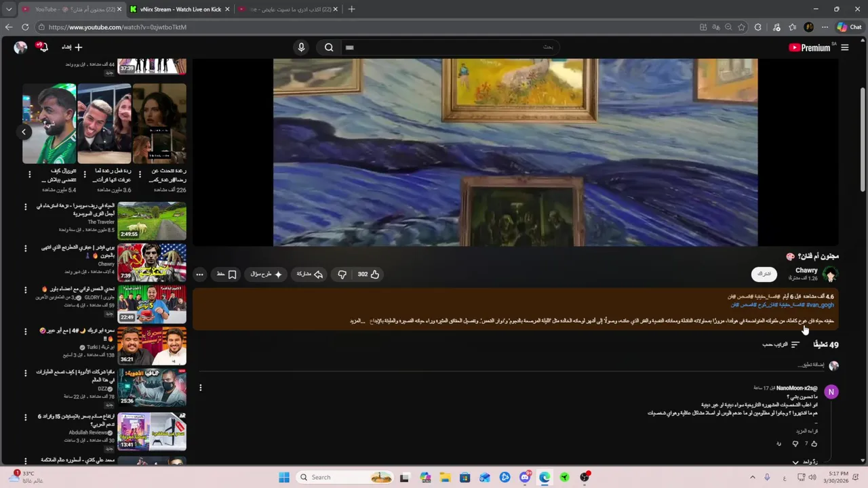Screen dimensions: 868x488
Task: Open File Explorer from taskbar
Action: [x=445, y=477]
